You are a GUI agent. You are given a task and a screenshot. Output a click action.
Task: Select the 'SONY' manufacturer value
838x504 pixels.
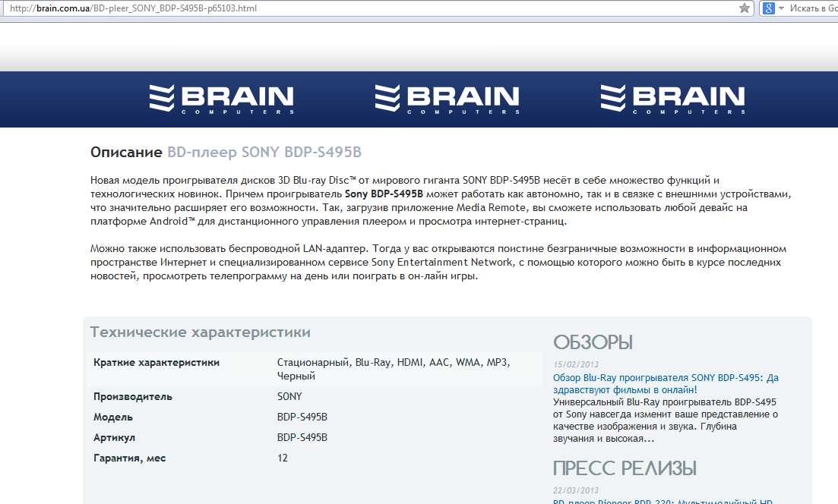[289, 397]
